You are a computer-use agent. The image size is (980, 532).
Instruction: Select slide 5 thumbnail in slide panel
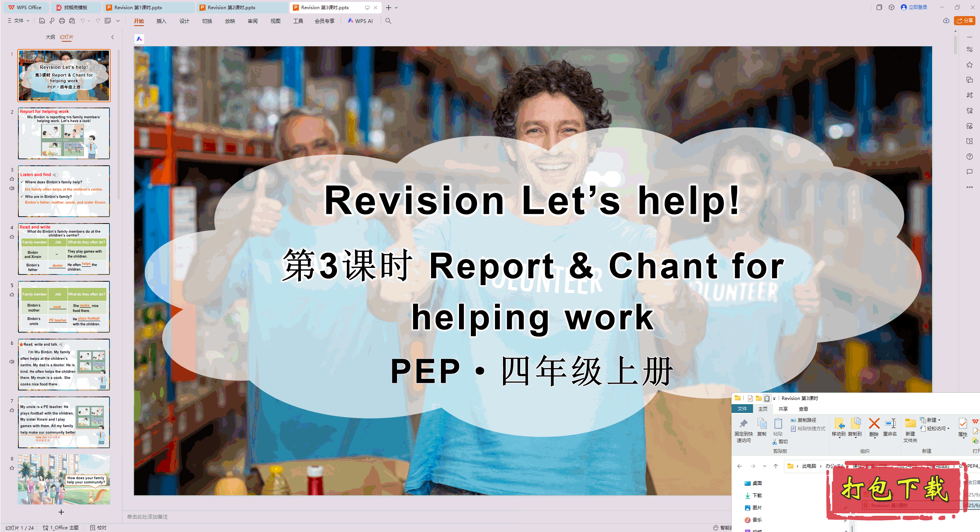64,306
